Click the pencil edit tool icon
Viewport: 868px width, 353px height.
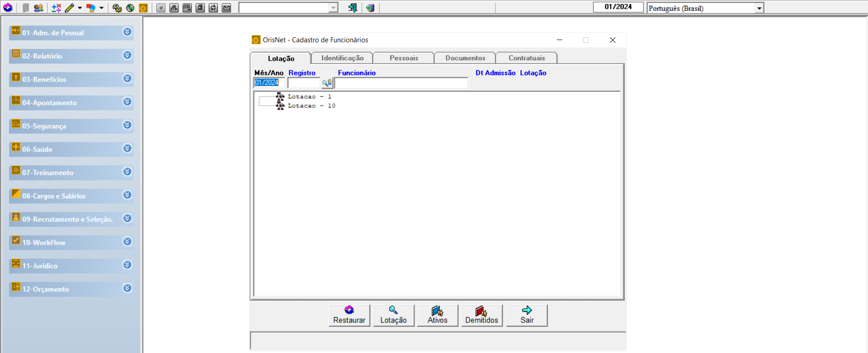(x=69, y=8)
